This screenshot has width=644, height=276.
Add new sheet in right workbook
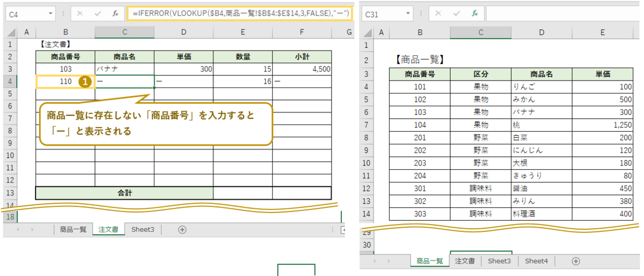(x=576, y=261)
